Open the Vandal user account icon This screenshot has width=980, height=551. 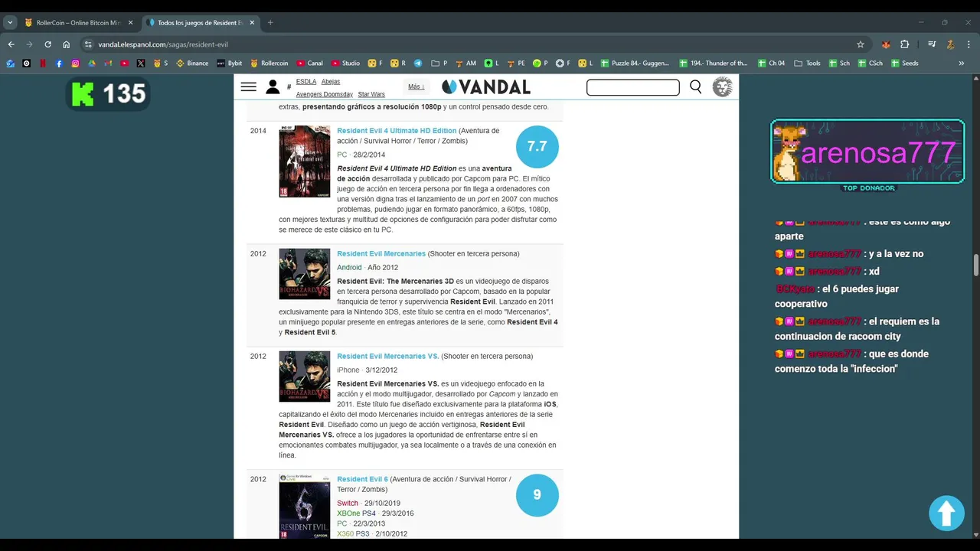tap(273, 87)
